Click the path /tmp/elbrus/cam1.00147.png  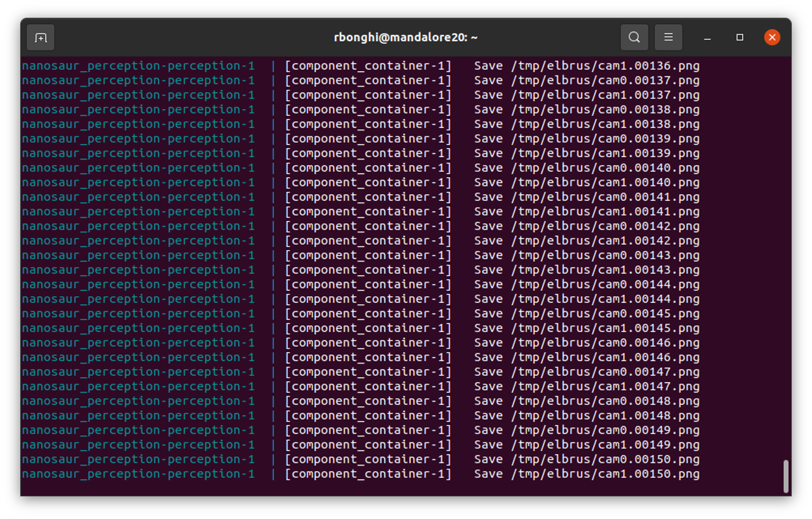tap(605, 386)
